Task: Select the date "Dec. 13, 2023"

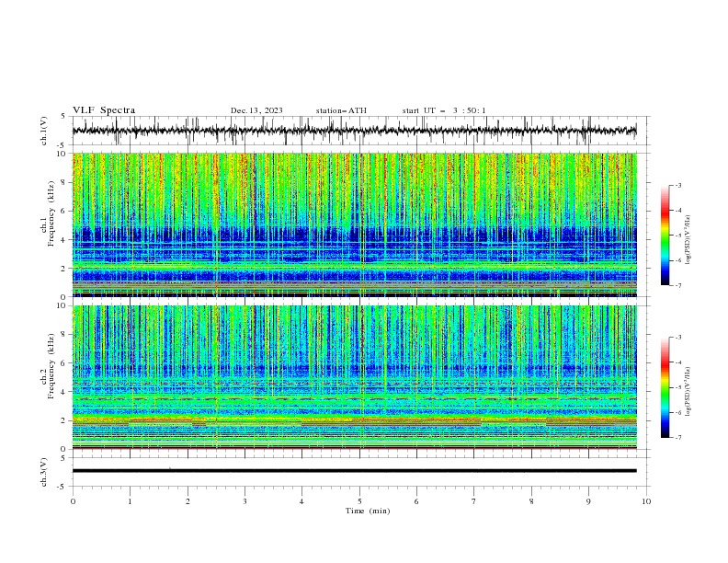Action: [x=256, y=110]
